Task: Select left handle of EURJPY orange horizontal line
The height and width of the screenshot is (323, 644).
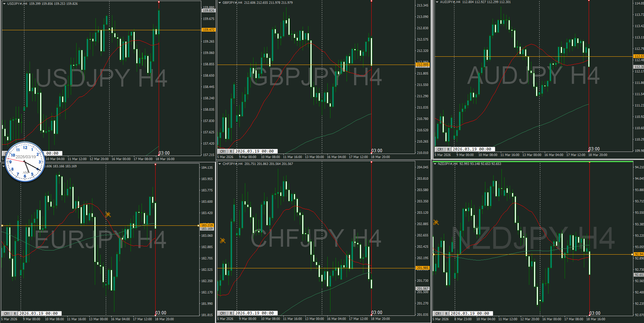Action: pyautogui.click(x=2, y=225)
